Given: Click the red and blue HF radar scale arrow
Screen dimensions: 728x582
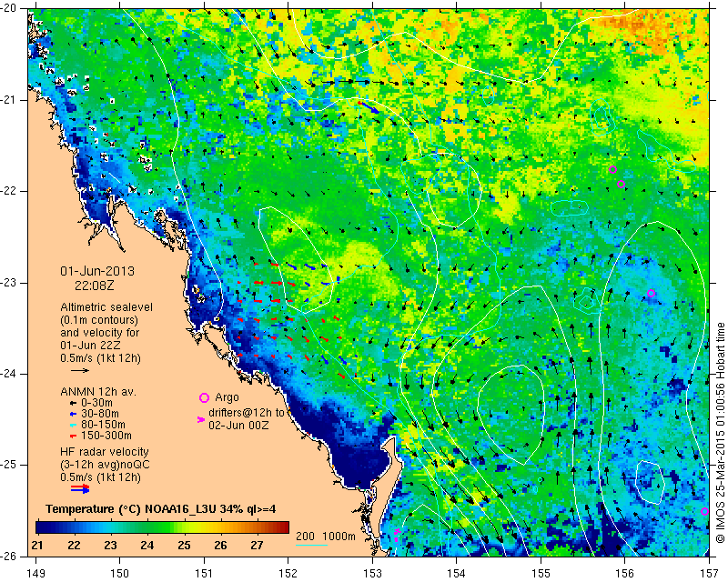Looking at the screenshot, I should point(80,488).
